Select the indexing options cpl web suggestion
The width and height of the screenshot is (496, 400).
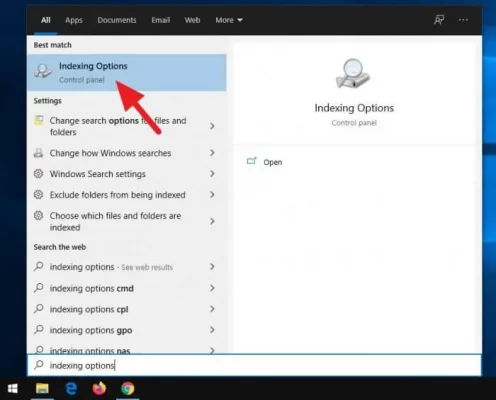(x=127, y=309)
